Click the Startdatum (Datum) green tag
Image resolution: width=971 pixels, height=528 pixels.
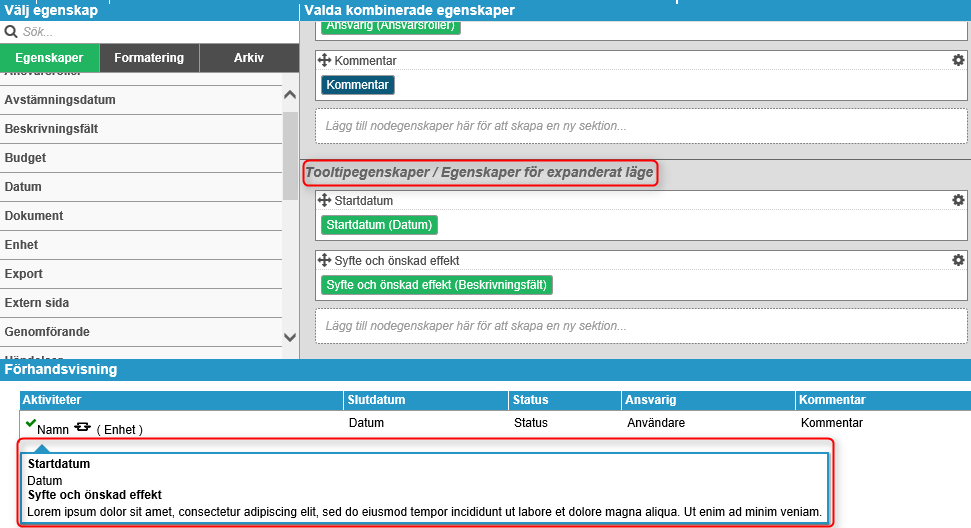[x=379, y=225]
